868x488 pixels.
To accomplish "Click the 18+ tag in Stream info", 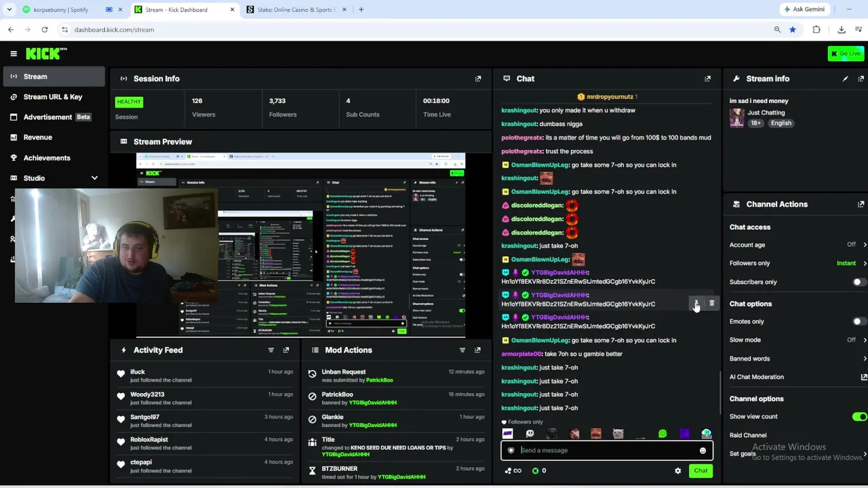I will click(755, 123).
